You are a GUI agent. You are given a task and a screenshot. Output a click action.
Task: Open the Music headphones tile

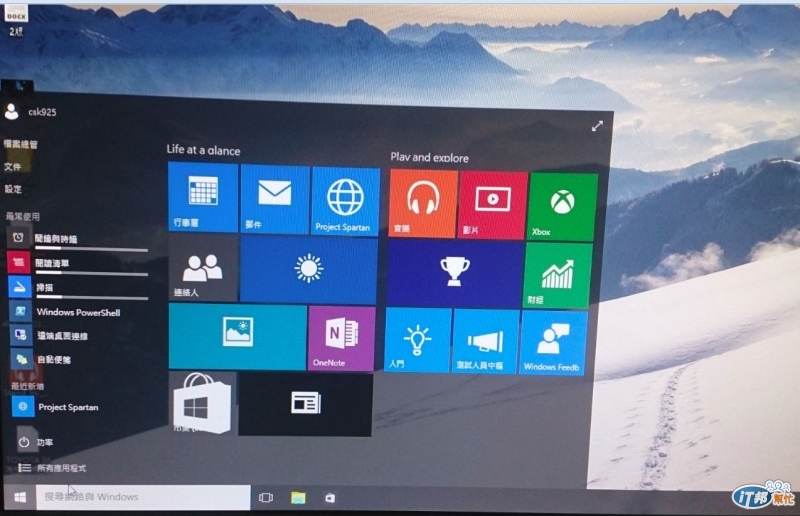[423, 204]
